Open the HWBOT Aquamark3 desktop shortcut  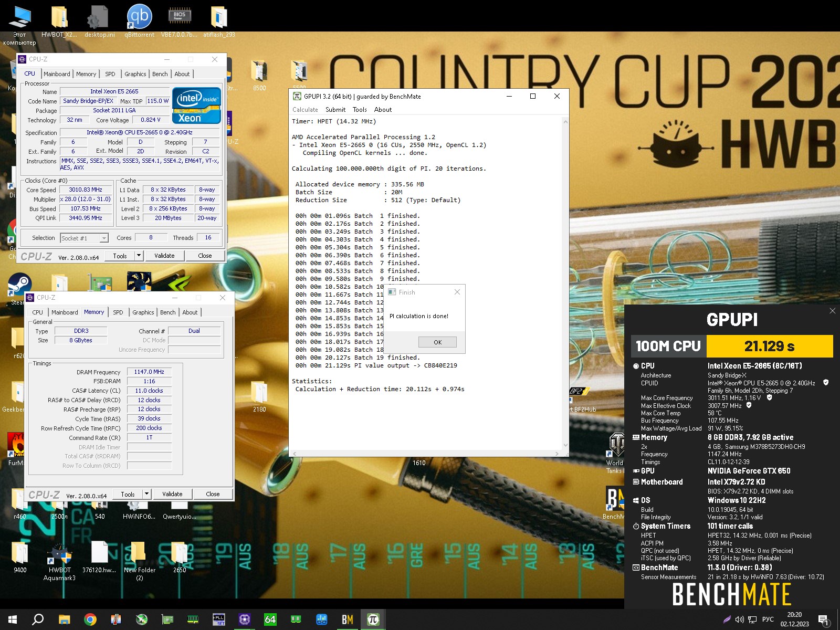click(x=59, y=562)
